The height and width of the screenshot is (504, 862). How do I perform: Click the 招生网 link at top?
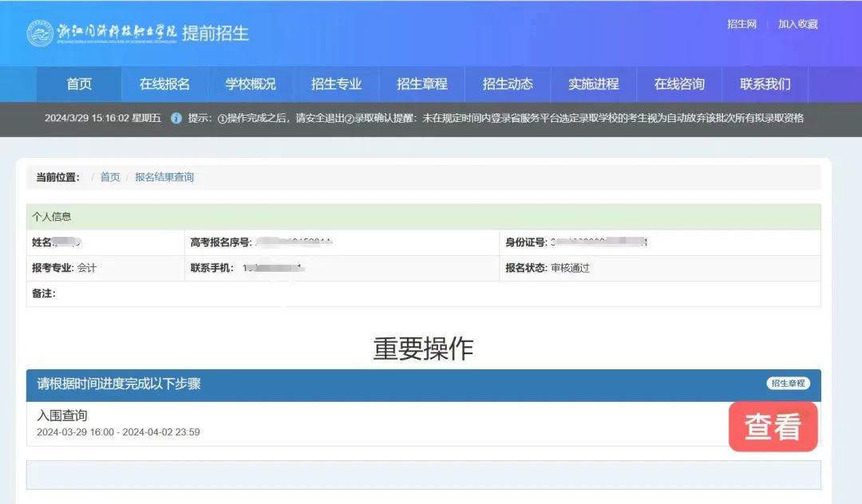741,24
